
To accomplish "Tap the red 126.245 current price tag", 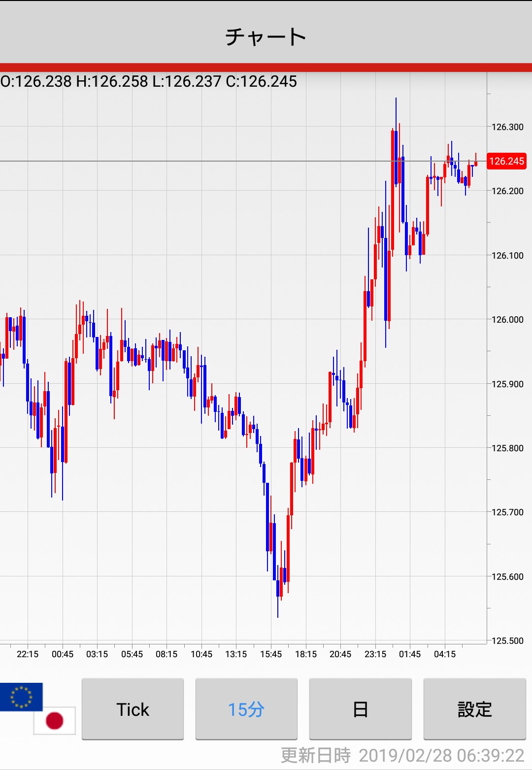I will [506, 161].
